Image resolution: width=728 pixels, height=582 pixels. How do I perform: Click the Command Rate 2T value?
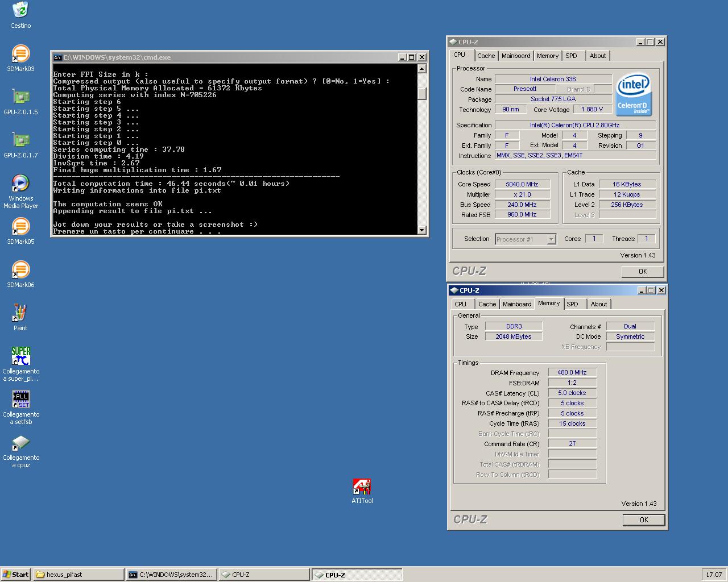pos(572,443)
